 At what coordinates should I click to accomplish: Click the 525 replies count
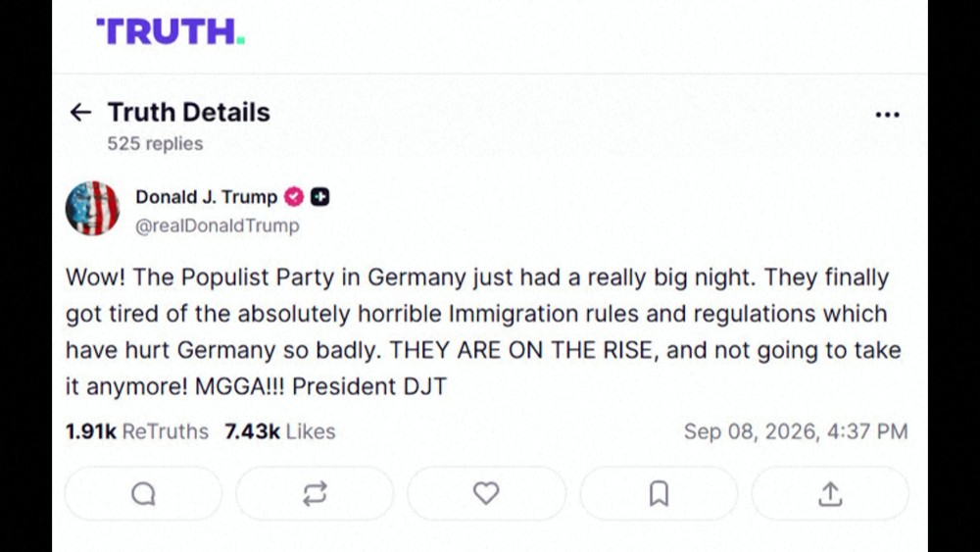(x=155, y=144)
